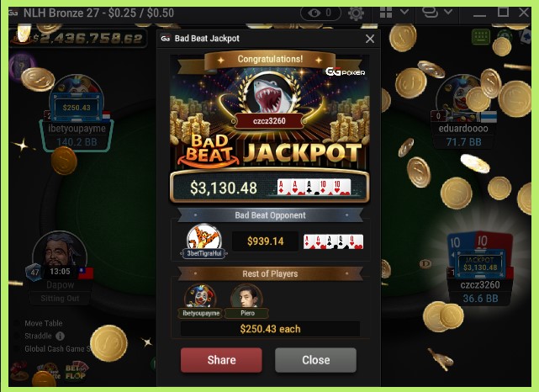Click the spectator eye counter

point(320,13)
